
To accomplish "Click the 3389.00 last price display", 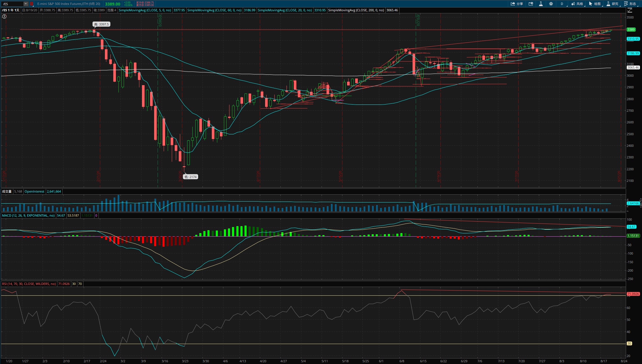I will (x=113, y=4).
